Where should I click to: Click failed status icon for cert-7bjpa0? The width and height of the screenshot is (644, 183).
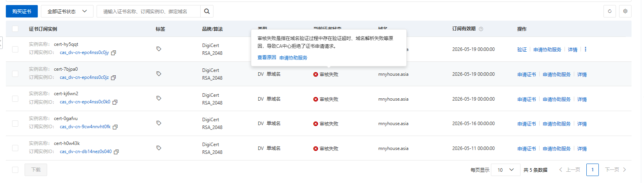[x=316, y=75]
